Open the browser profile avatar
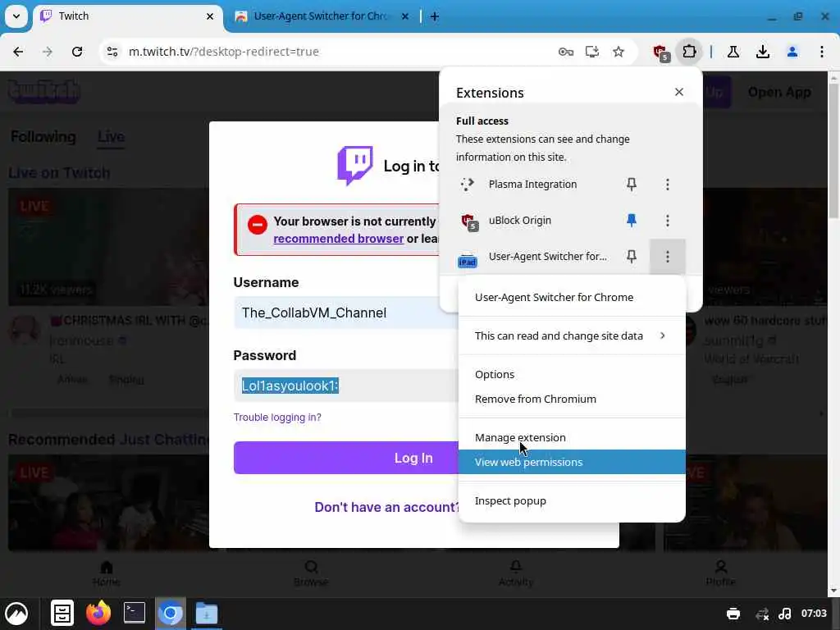The image size is (840, 630). pos(792,52)
